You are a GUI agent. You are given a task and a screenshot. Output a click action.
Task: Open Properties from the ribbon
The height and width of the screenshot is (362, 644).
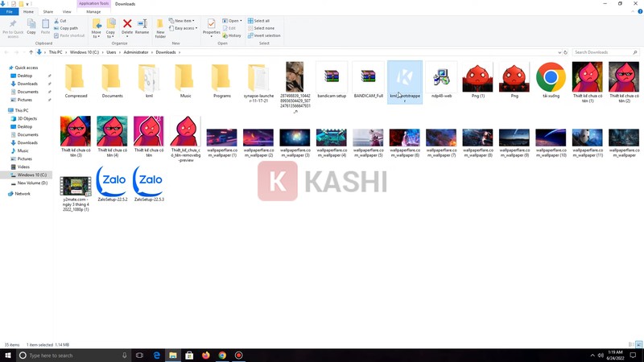click(212, 28)
